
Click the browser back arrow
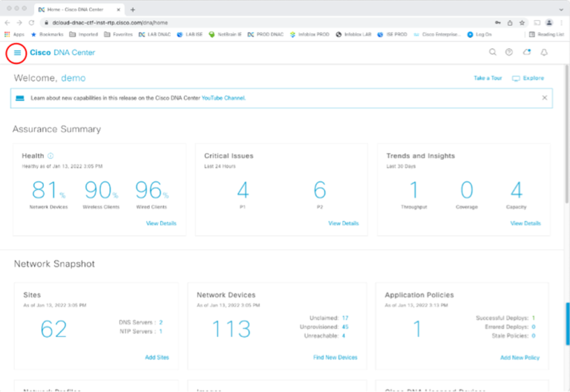click(x=7, y=22)
